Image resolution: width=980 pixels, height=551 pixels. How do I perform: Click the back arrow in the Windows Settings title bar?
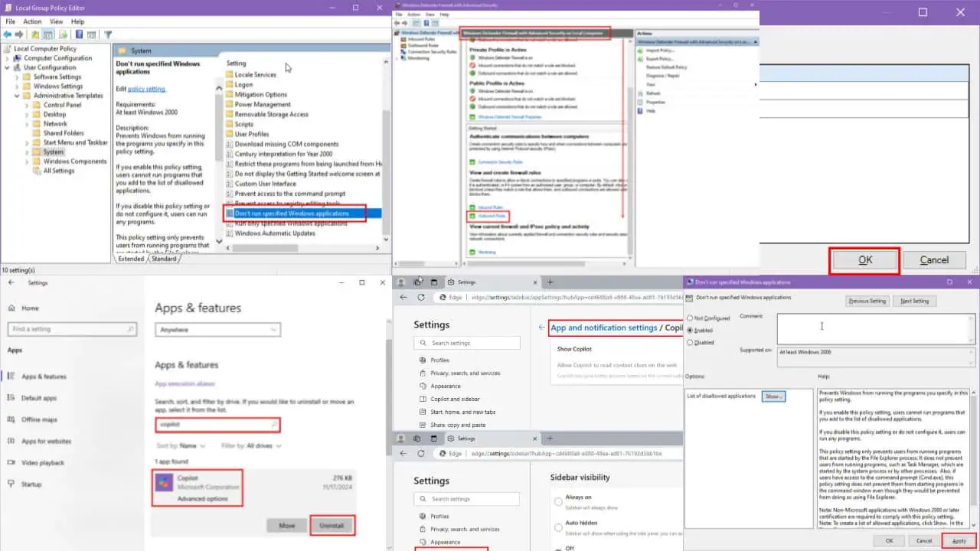[x=11, y=282]
